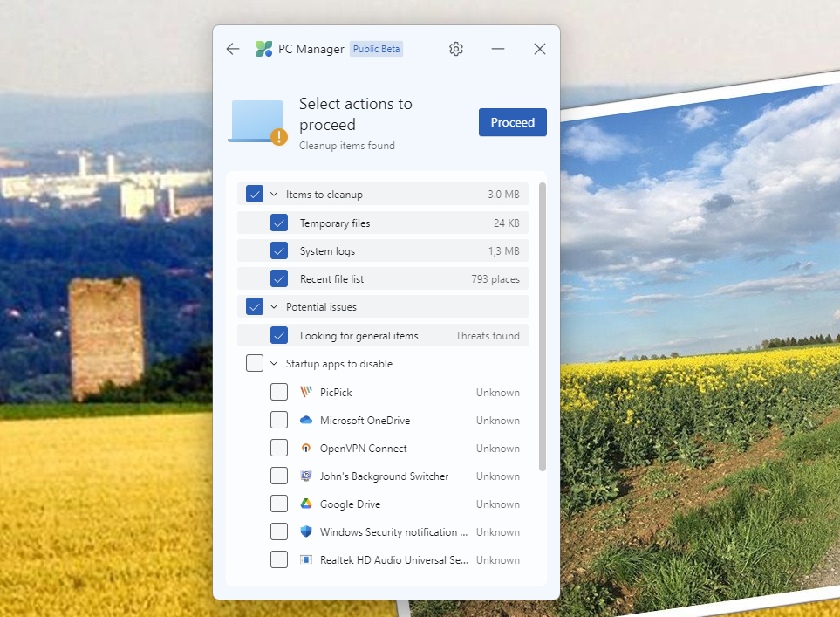The image size is (840, 617).
Task: Uncheck the Temporary files checkbox
Action: pos(279,223)
